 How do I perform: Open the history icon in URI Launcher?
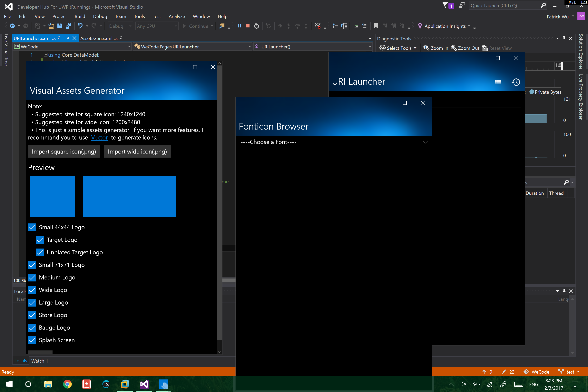(515, 82)
